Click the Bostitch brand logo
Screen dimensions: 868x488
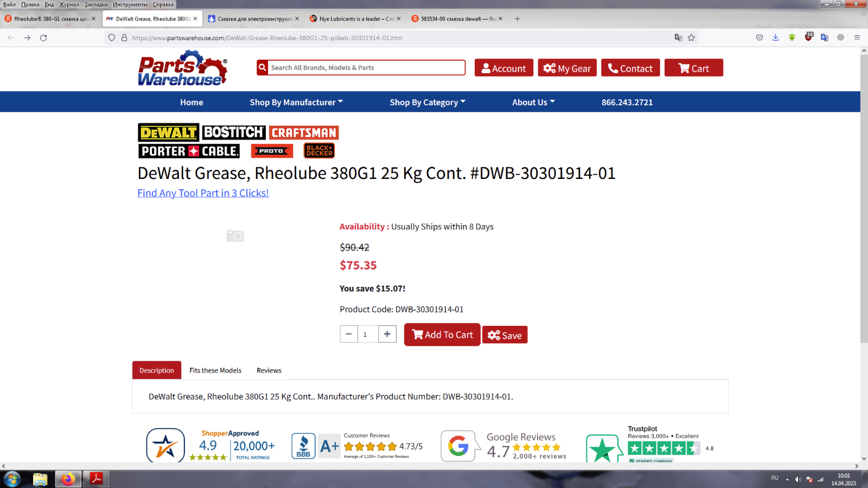tap(234, 132)
